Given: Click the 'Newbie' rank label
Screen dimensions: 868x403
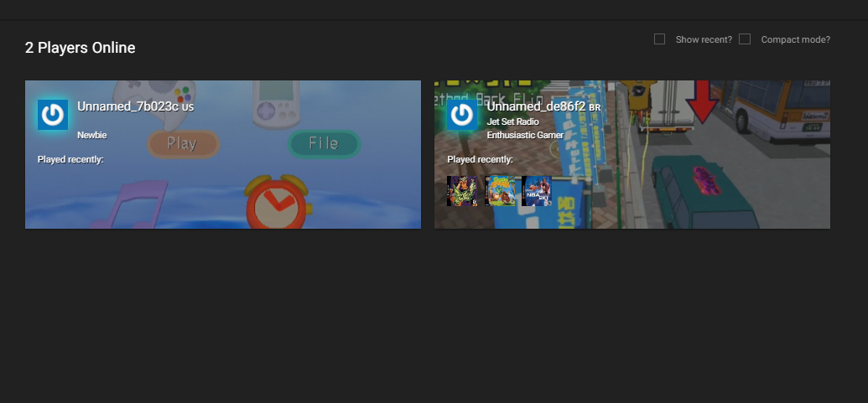Looking at the screenshot, I should (x=92, y=135).
